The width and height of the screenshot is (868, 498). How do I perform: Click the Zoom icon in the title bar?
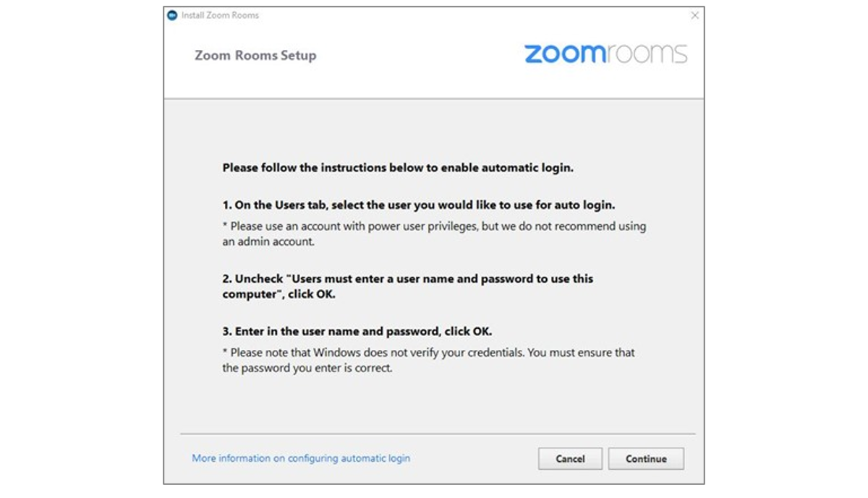tap(172, 15)
